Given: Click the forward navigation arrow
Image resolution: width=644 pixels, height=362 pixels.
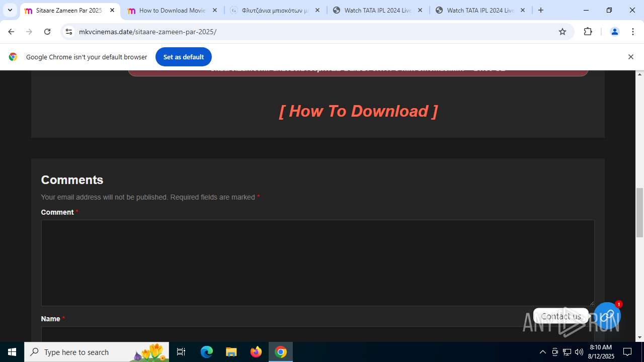Looking at the screenshot, I should (29, 32).
